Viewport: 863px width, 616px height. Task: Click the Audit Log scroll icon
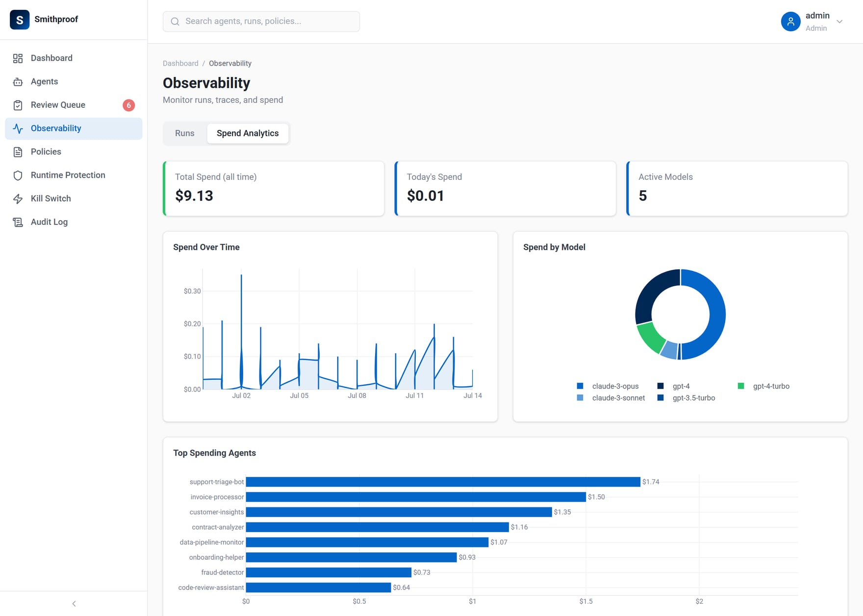18,222
